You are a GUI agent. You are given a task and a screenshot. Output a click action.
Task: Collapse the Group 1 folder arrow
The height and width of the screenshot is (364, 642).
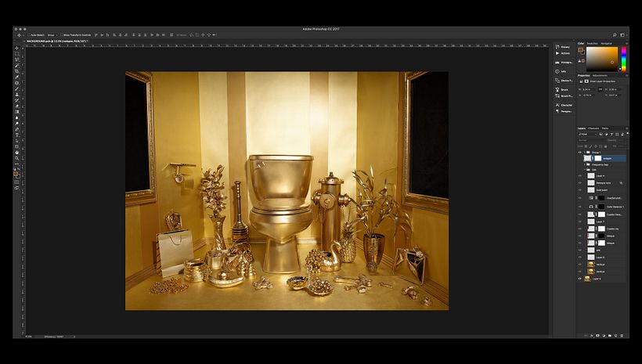tap(585, 153)
